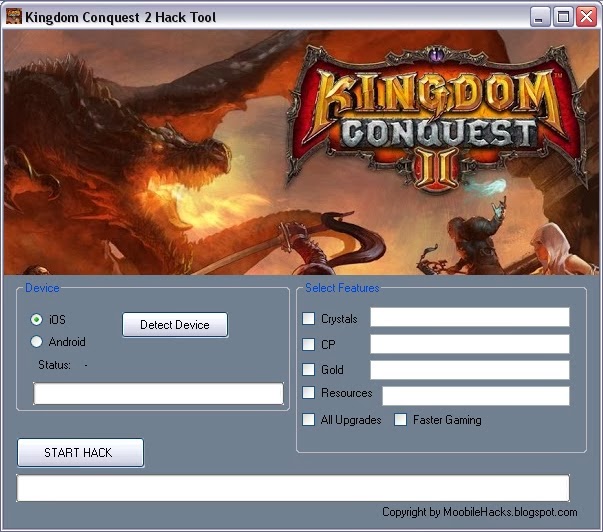Select the Android radio button
603x532 pixels.
[37, 342]
